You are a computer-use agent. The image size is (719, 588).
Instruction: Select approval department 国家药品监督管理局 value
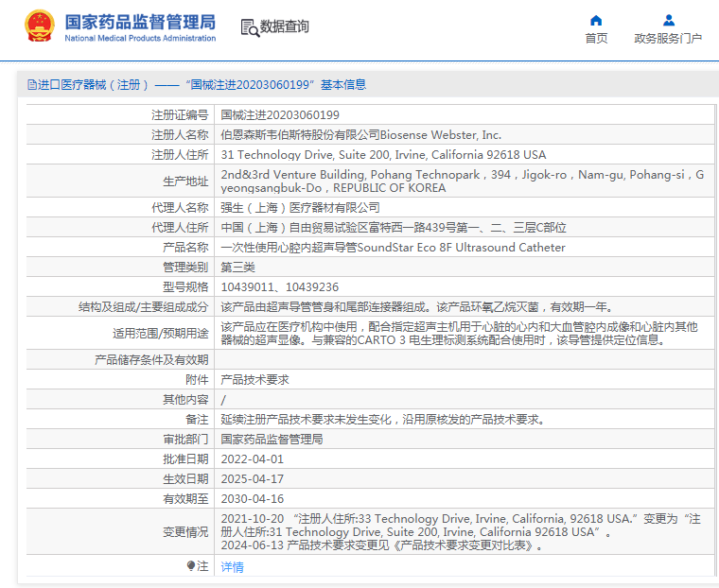click(x=272, y=439)
